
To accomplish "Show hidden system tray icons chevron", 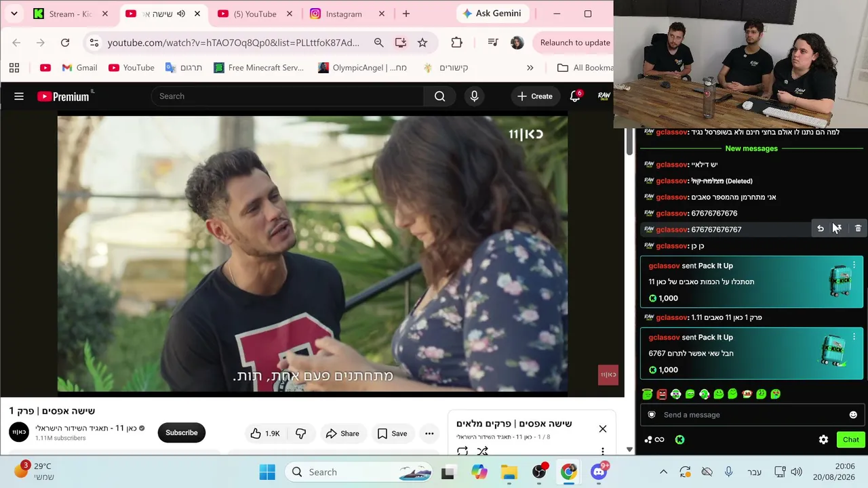I will pyautogui.click(x=663, y=472).
